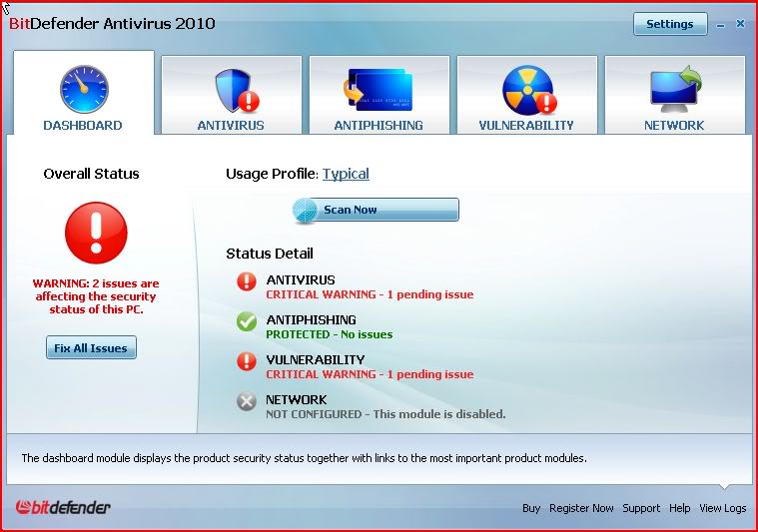Click the red '2 issues' warning message
The image size is (758, 532).
tap(96, 296)
